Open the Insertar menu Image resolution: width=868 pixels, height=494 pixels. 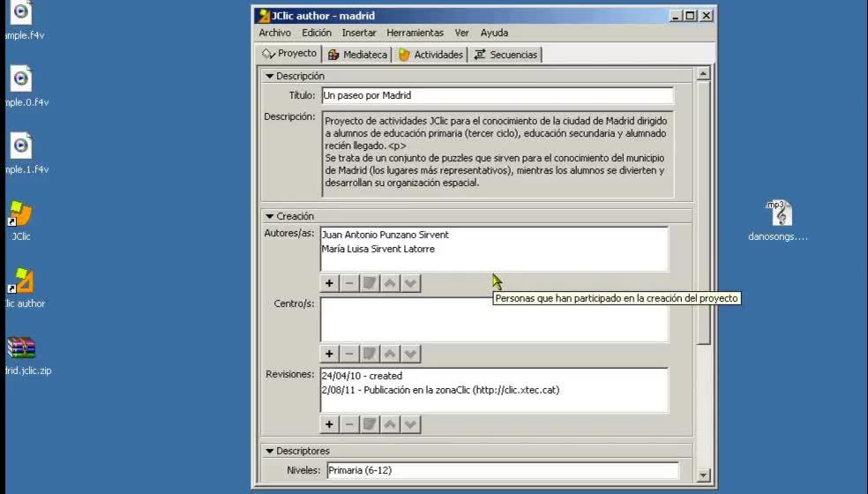pyautogui.click(x=359, y=33)
